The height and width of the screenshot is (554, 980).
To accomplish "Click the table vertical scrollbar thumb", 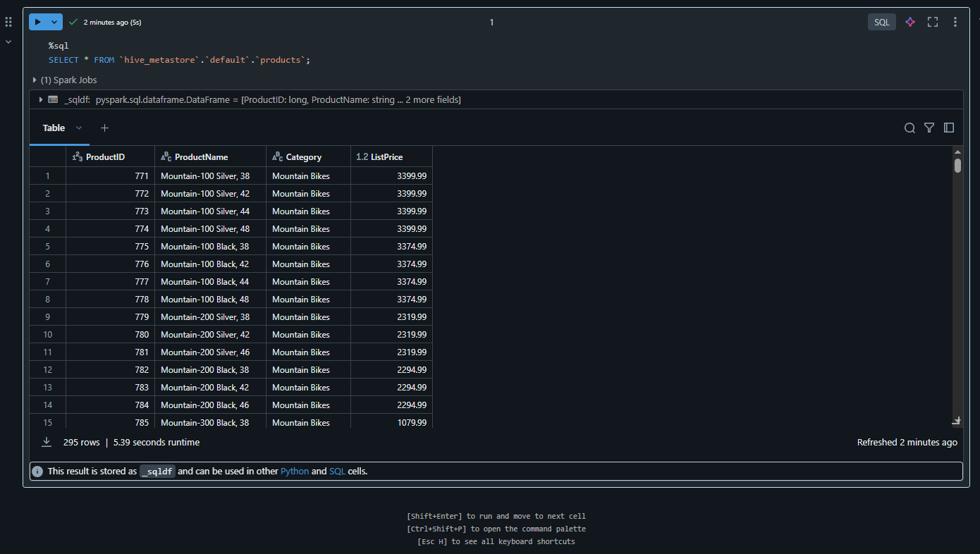I will [x=957, y=166].
